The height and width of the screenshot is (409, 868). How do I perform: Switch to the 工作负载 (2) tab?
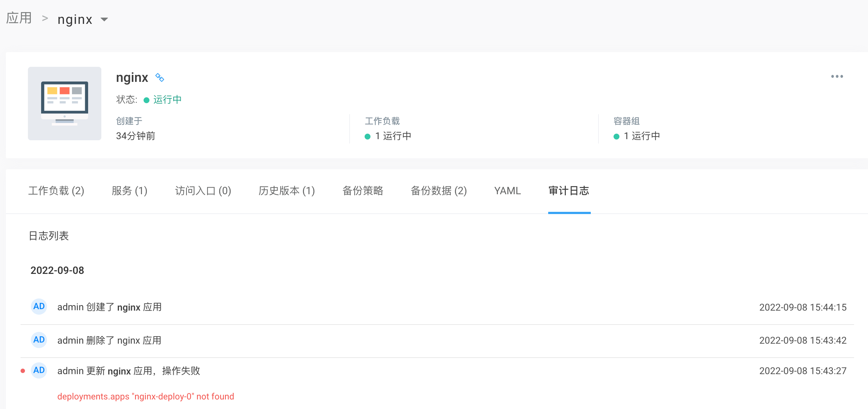(x=57, y=191)
